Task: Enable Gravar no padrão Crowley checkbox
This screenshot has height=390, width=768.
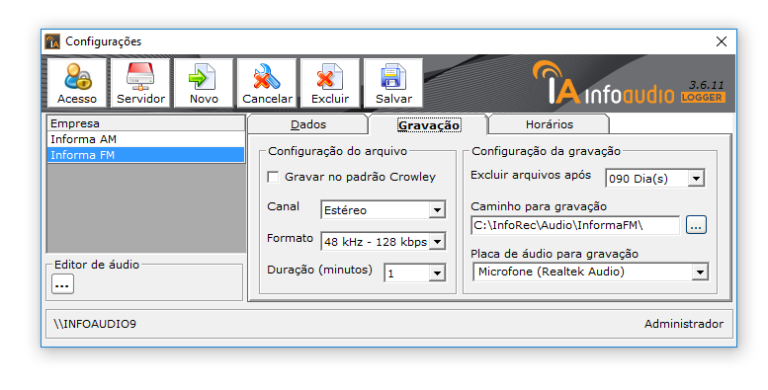Action: (273, 177)
